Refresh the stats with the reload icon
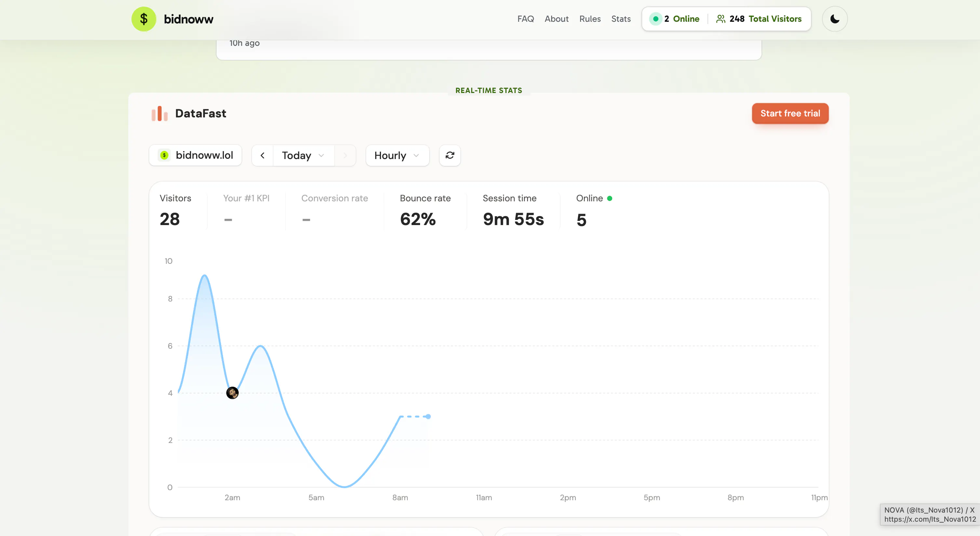The width and height of the screenshot is (980, 536). (x=450, y=155)
